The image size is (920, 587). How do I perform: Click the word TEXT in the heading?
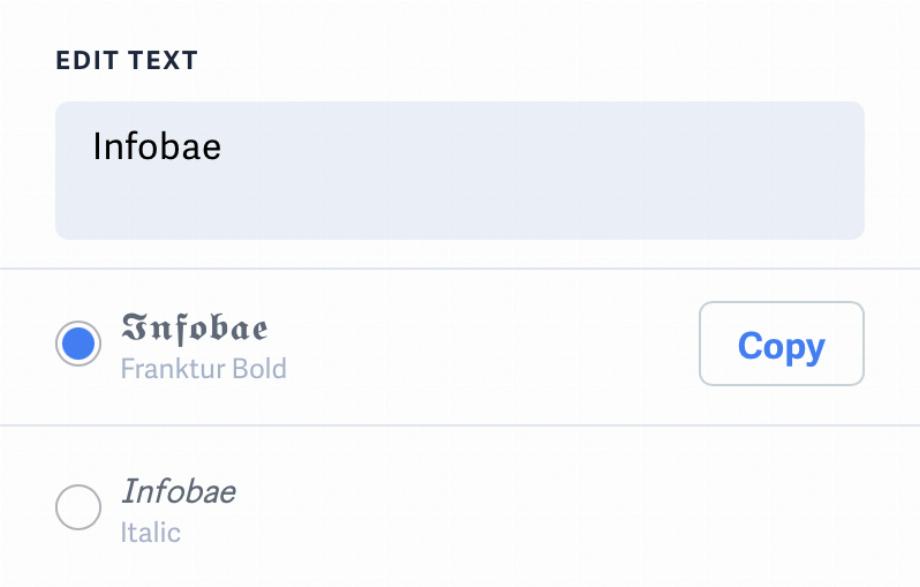[x=164, y=60]
